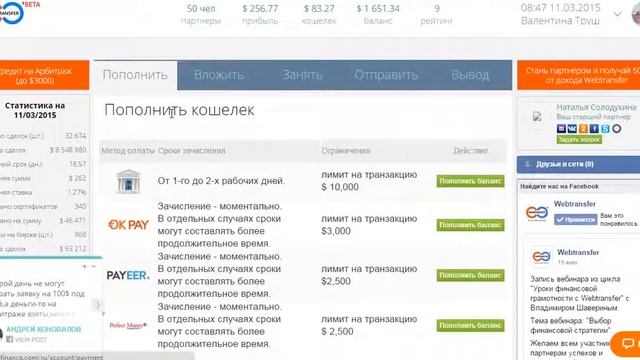
Task: Open the Вывод tab
Action: [x=470, y=75]
